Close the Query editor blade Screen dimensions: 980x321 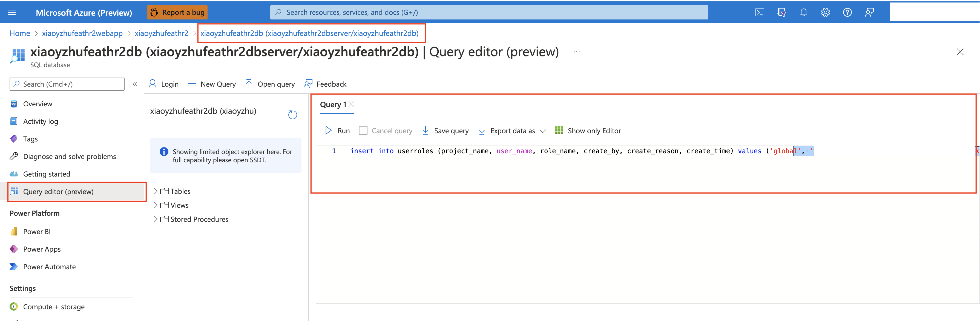[x=960, y=52]
